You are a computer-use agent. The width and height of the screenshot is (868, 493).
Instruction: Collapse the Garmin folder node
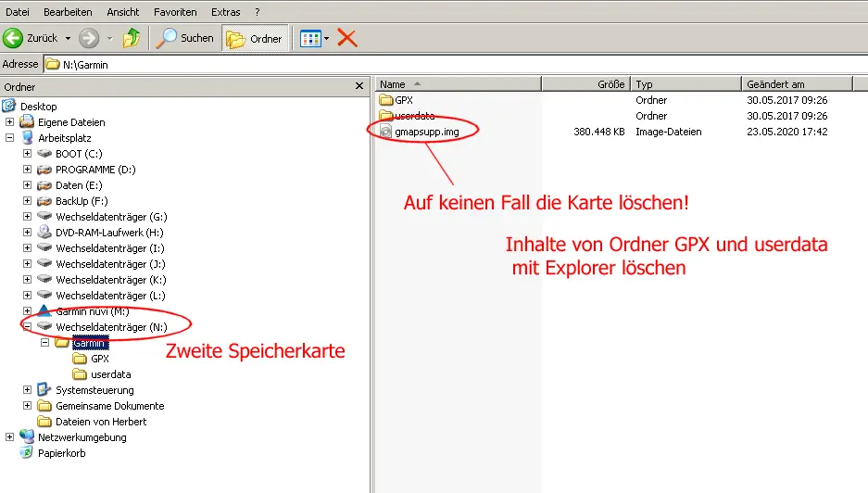(44, 342)
